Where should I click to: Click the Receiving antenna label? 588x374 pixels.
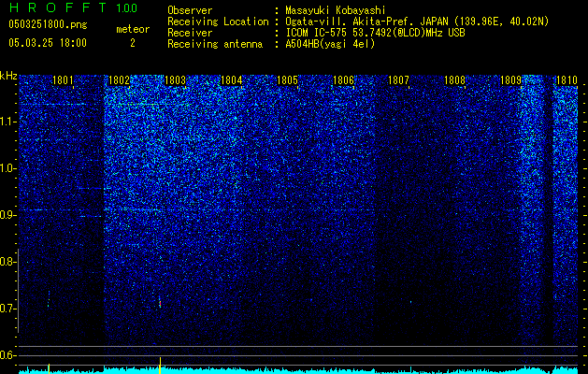(x=215, y=44)
